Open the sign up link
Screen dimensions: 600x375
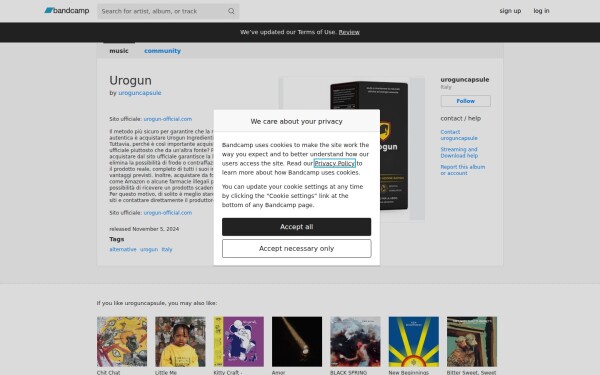510,11
